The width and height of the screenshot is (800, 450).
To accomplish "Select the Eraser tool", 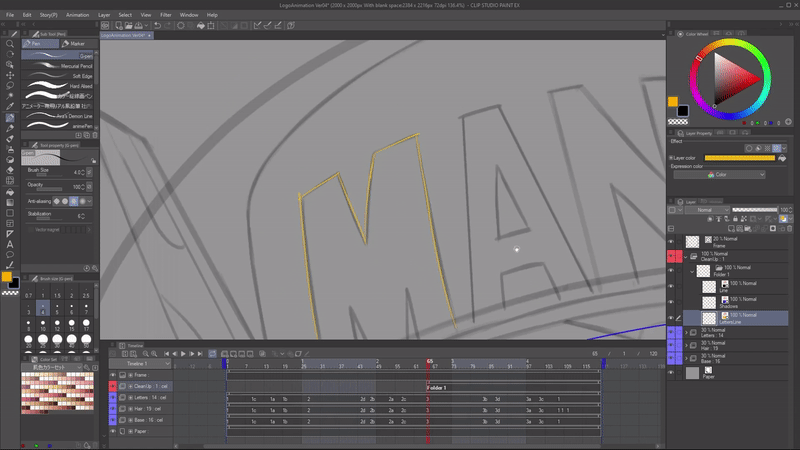I will [x=10, y=170].
